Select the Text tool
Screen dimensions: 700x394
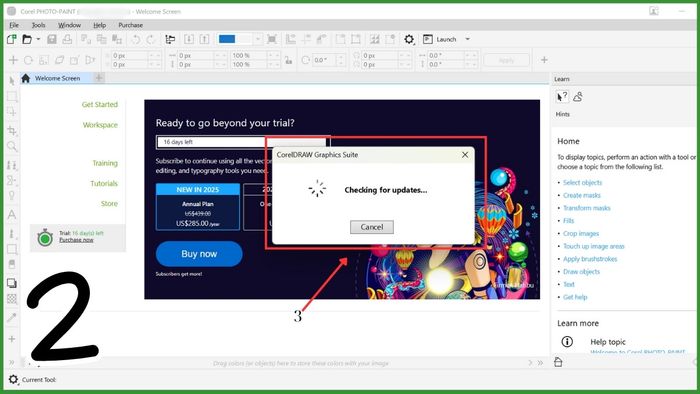[x=12, y=215]
